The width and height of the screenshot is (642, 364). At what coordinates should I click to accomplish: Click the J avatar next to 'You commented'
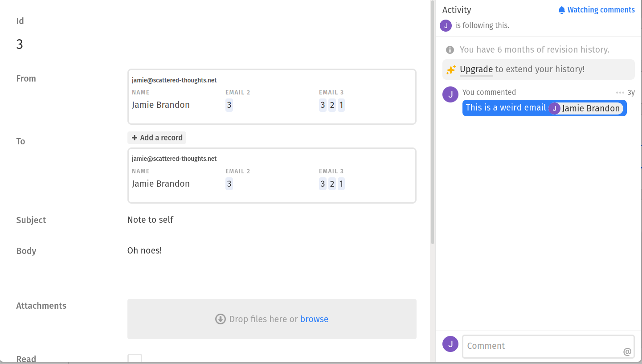coord(450,94)
